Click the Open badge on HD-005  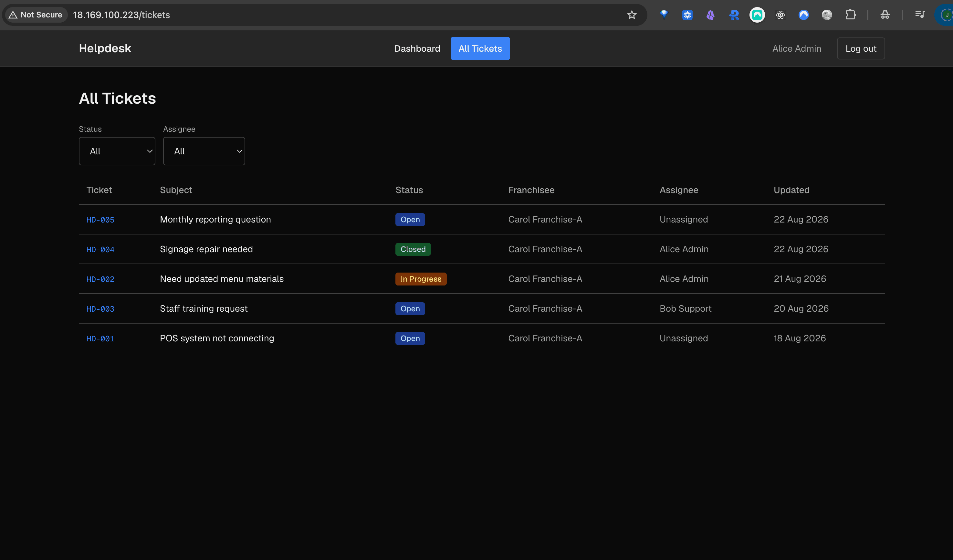click(410, 219)
